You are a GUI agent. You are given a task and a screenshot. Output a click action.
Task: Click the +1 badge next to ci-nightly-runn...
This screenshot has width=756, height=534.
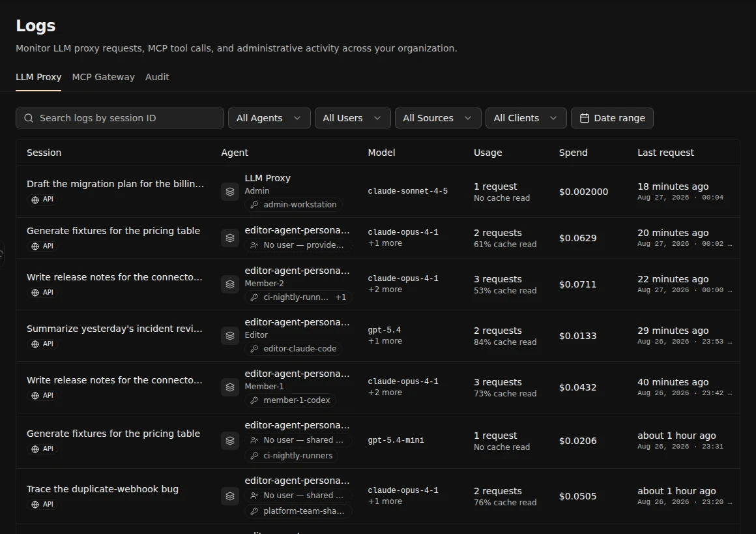tap(341, 297)
